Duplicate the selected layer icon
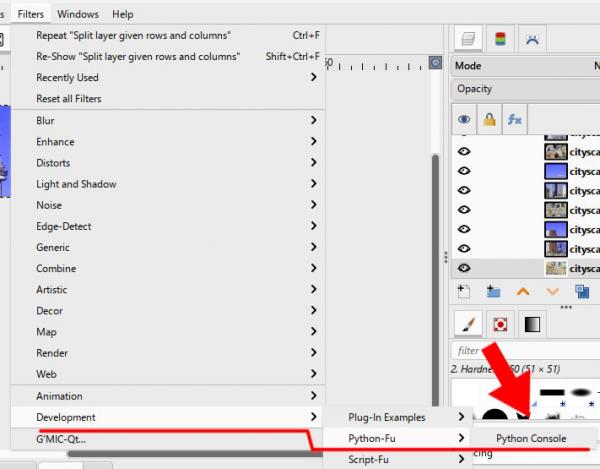This screenshot has height=469, width=600. [x=582, y=292]
